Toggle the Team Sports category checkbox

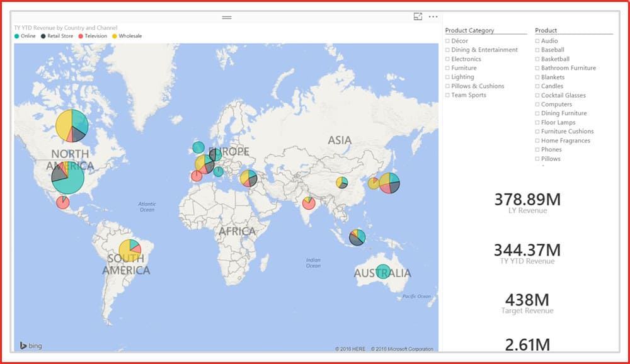[x=447, y=95]
